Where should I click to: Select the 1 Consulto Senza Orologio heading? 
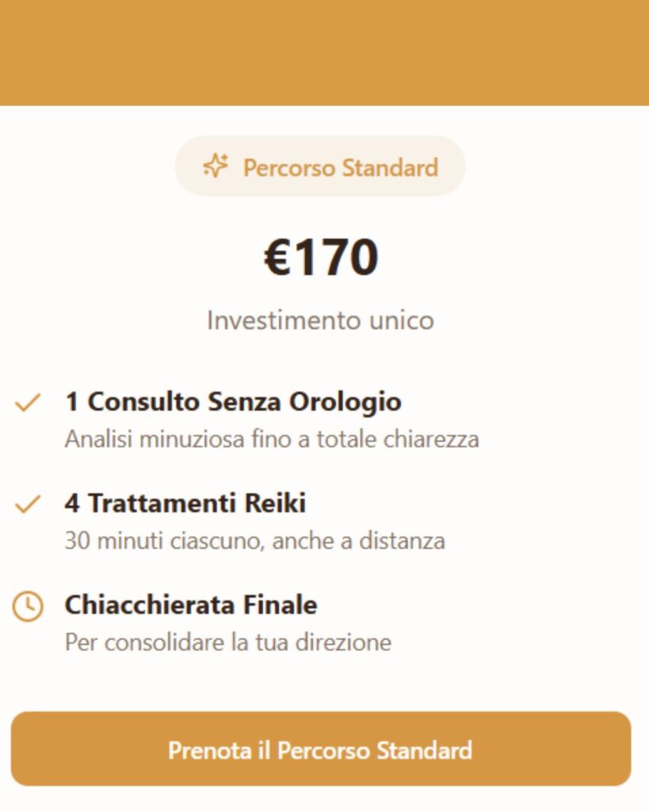[233, 402]
